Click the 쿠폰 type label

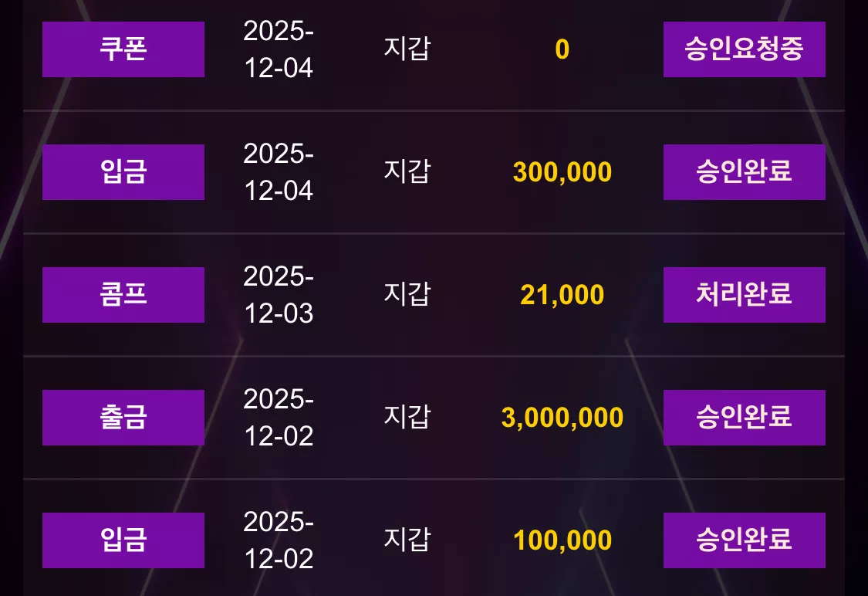(123, 49)
